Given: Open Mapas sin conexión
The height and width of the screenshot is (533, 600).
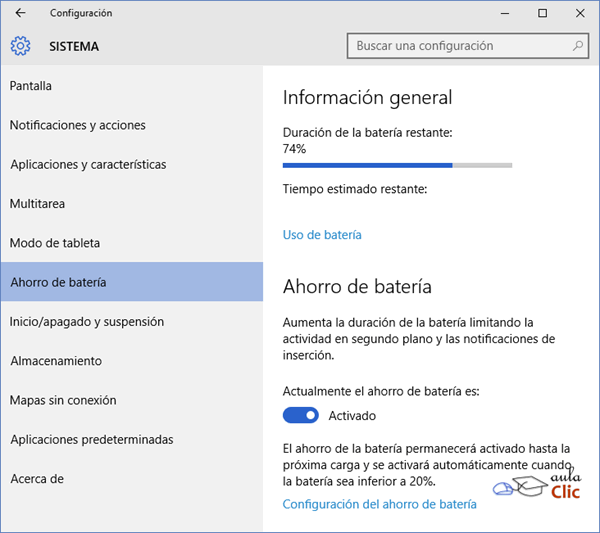Looking at the screenshot, I should pyautogui.click(x=63, y=400).
